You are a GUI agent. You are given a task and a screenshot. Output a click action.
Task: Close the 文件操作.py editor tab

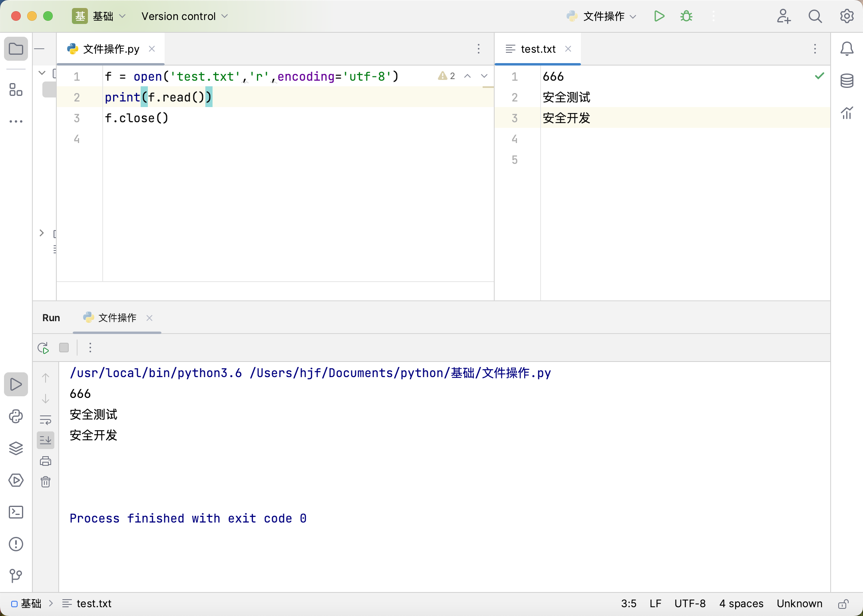pyautogui.click(x=152, y=49)
